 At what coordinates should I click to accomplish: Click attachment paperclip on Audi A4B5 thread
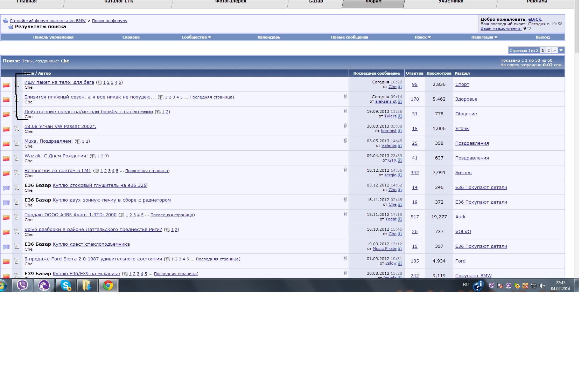(345, 214)
